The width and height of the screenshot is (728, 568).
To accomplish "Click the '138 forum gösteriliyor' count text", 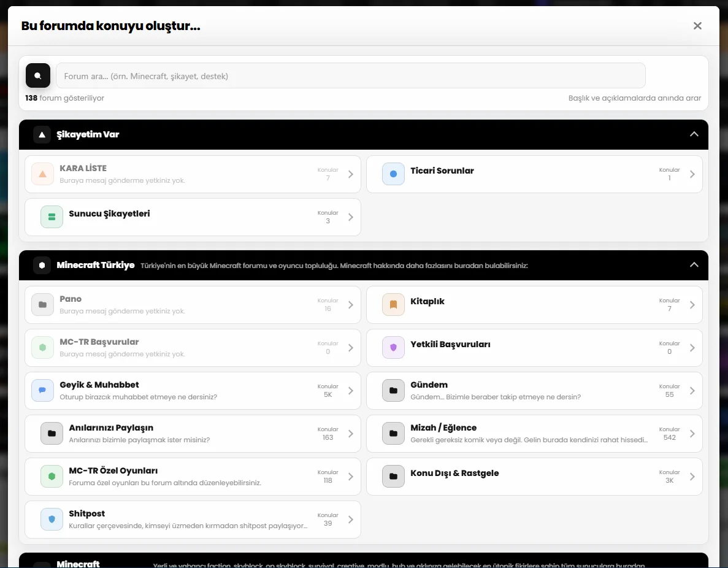I will (x=64, y=98).
